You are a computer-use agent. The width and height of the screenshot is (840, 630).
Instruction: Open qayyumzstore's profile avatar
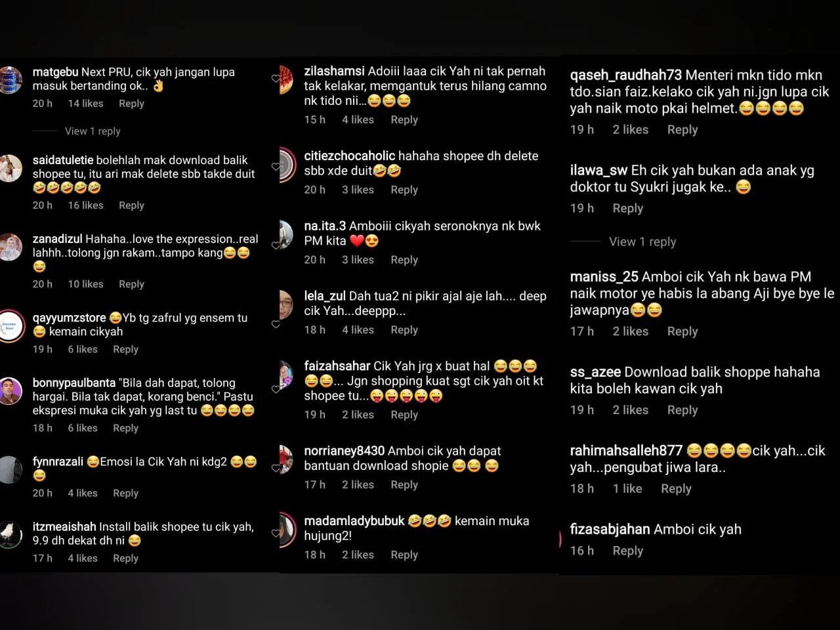10,325
